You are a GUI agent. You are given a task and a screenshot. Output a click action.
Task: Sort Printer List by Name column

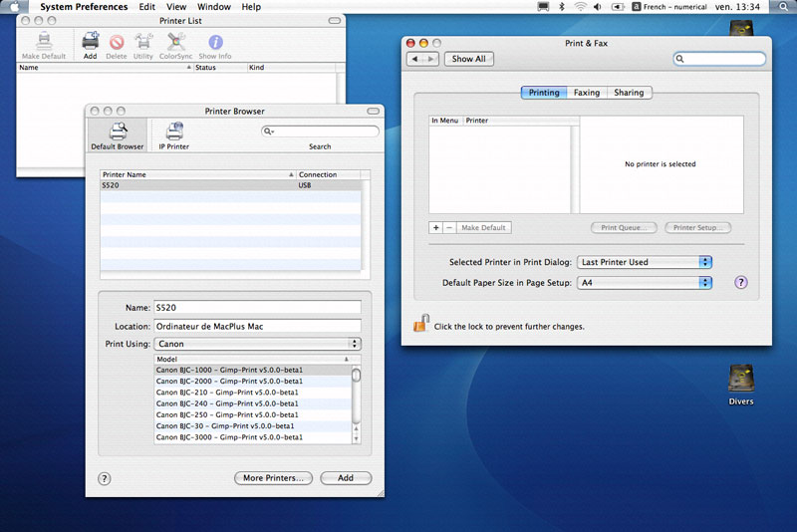tap(105, 67)
